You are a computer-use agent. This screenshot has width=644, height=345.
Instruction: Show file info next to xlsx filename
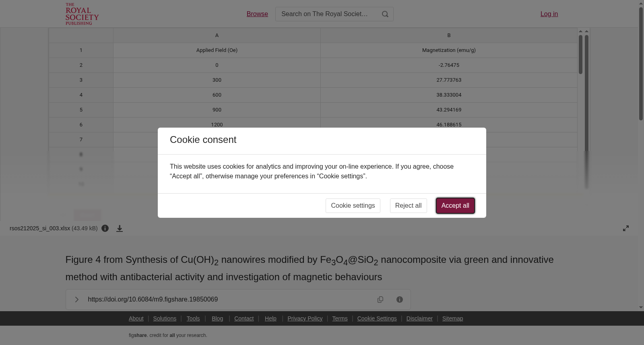coord(105,228)
